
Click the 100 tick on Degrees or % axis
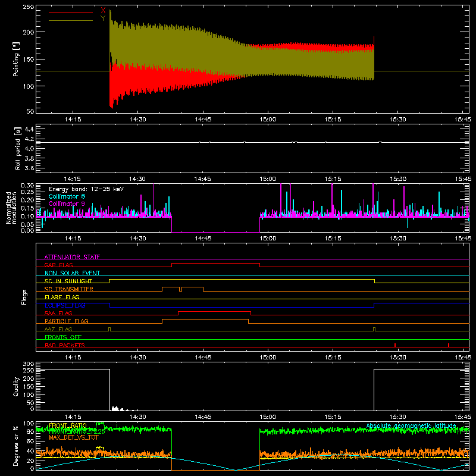(28, 424)
